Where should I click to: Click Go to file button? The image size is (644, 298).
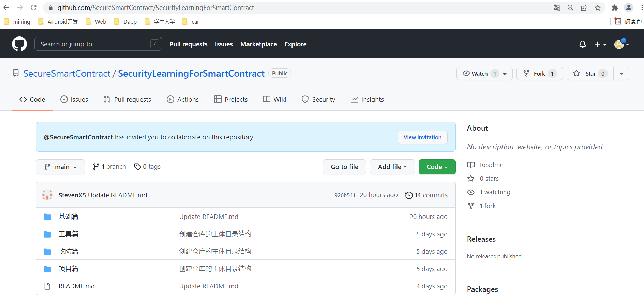344,167
